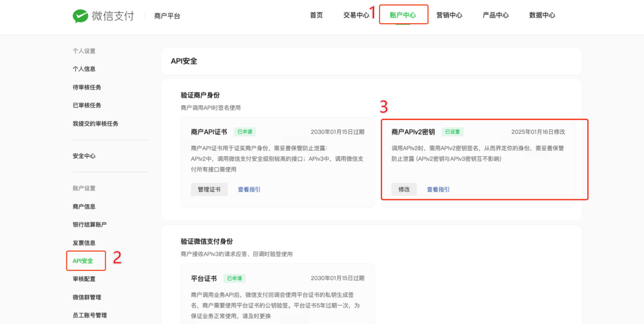Click the 已设置 badge beside 商户APIv2密钥
Screen dimensions: 644x324
pyautogui.click(x=452, y=132)
